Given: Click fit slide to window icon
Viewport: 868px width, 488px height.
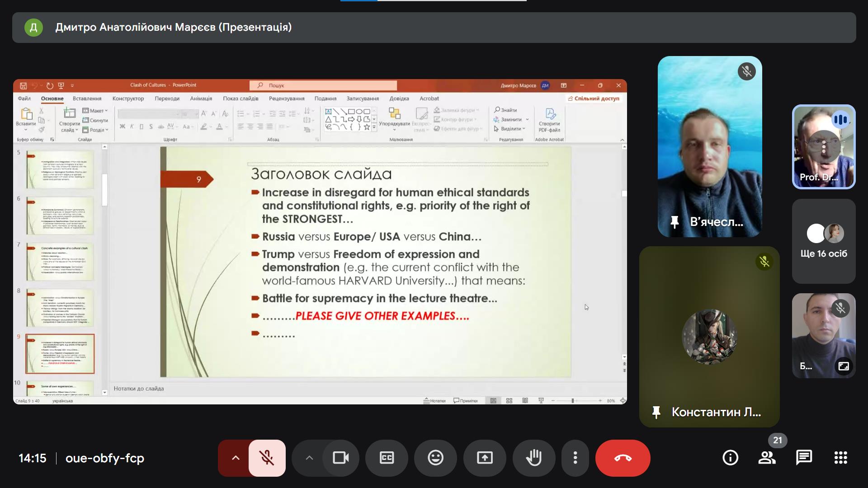Looking at the screenshot, I should tap(623, 401).
